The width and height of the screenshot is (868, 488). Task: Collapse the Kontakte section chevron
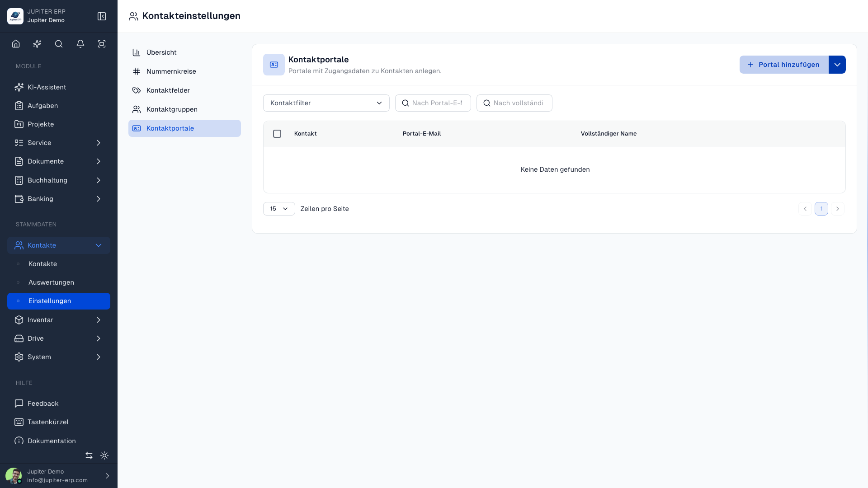[99, 245]
